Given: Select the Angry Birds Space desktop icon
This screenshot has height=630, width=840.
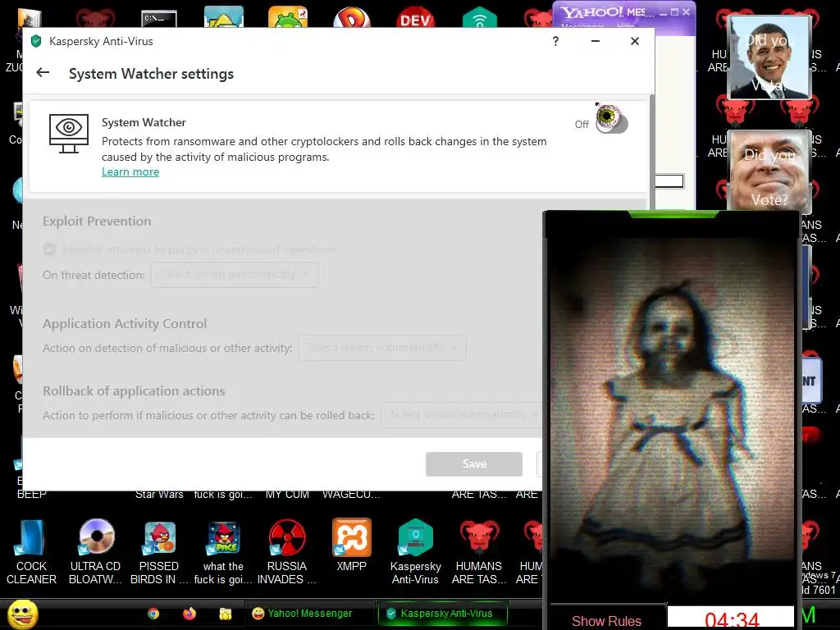Looking at the screenshot, I should click(x=223, y=552).
